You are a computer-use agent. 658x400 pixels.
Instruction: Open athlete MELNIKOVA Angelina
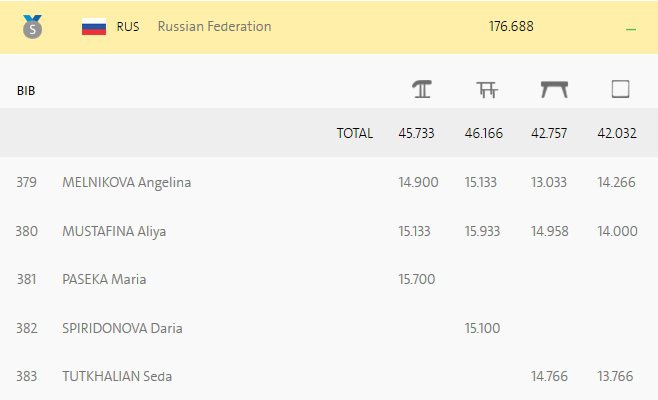click(x=127, y=183)
